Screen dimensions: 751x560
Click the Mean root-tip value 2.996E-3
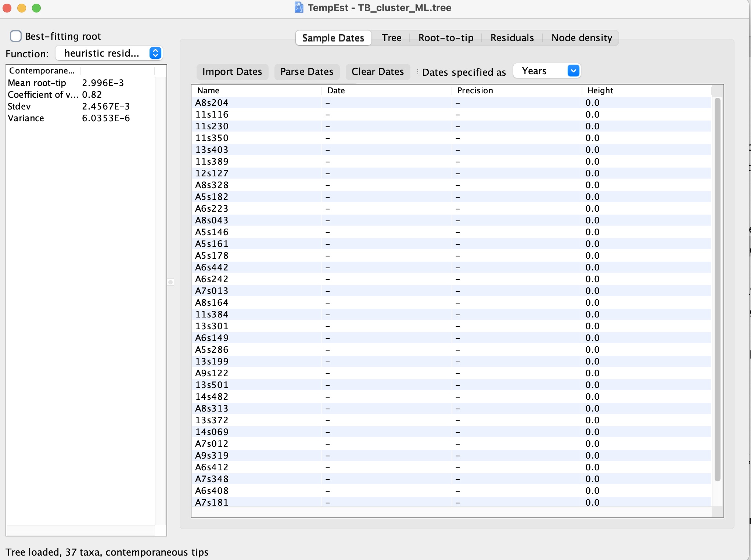tap(103, 83)
